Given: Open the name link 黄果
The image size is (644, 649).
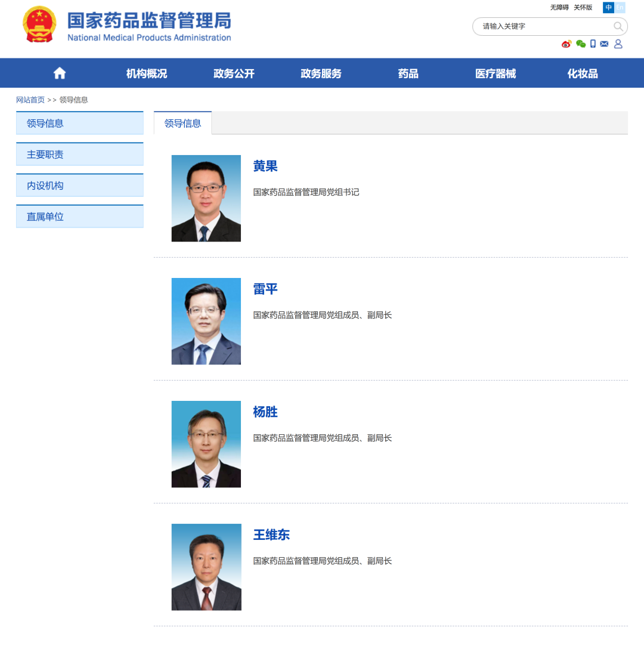Looking at the screenshot, I should pos(265,166).
